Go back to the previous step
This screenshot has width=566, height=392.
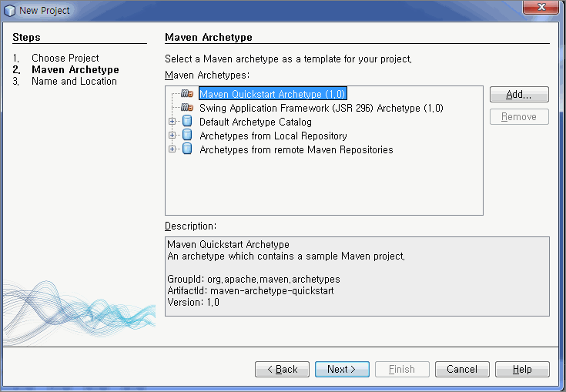point(282,370)
